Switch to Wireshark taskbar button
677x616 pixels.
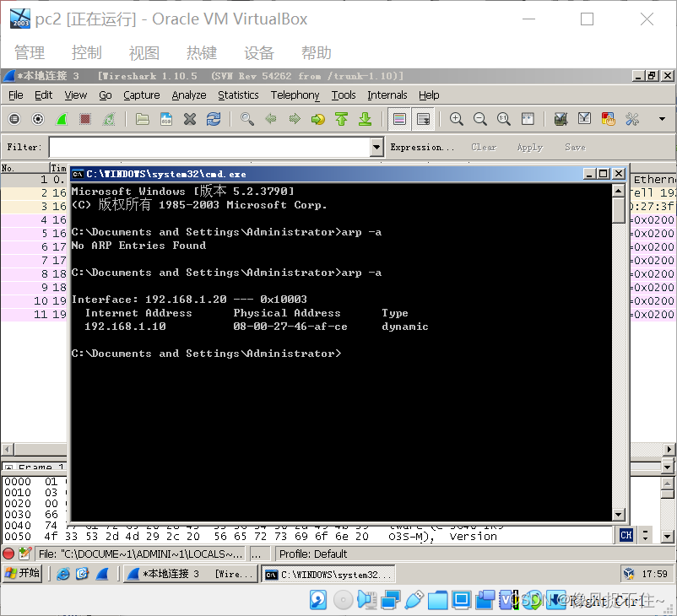(x=191, y=574)
